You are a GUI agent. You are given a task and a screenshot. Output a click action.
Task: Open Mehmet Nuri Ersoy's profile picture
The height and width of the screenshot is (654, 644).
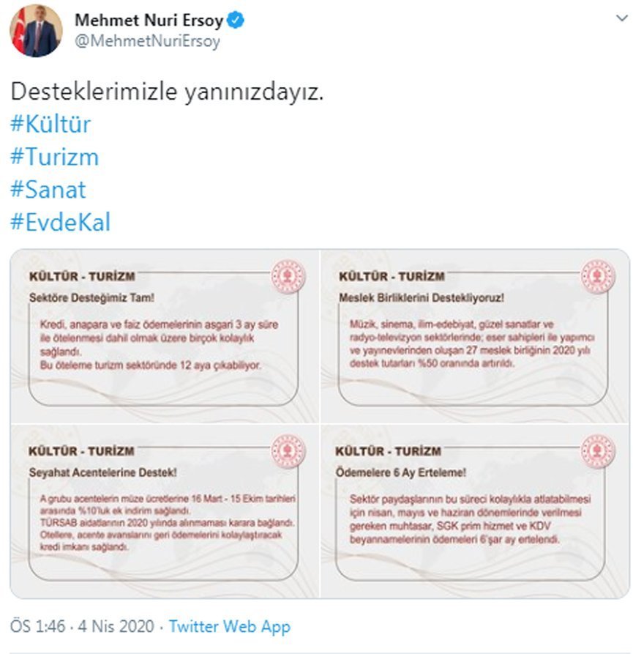point(36,31)
